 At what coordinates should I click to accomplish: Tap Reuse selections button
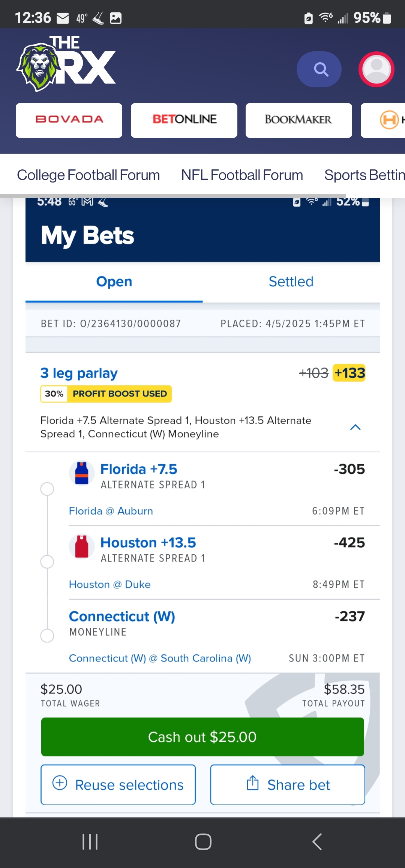[118, 784]
